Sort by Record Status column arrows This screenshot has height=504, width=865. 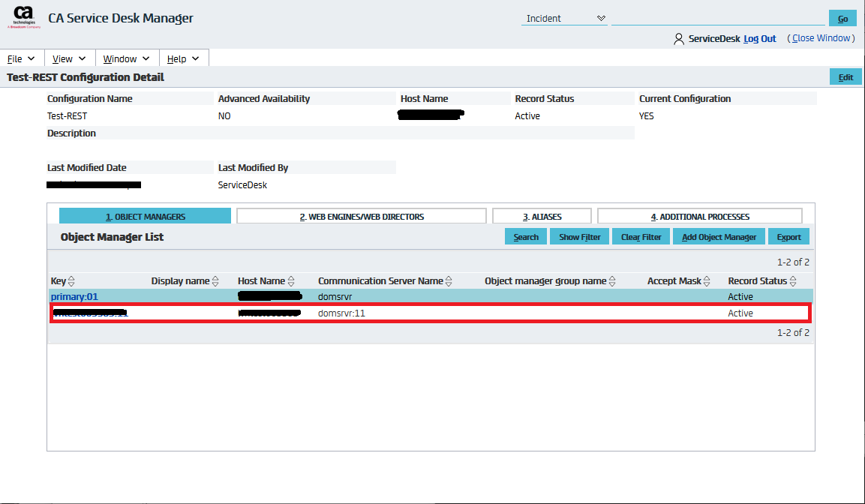(x=793, y=281)
